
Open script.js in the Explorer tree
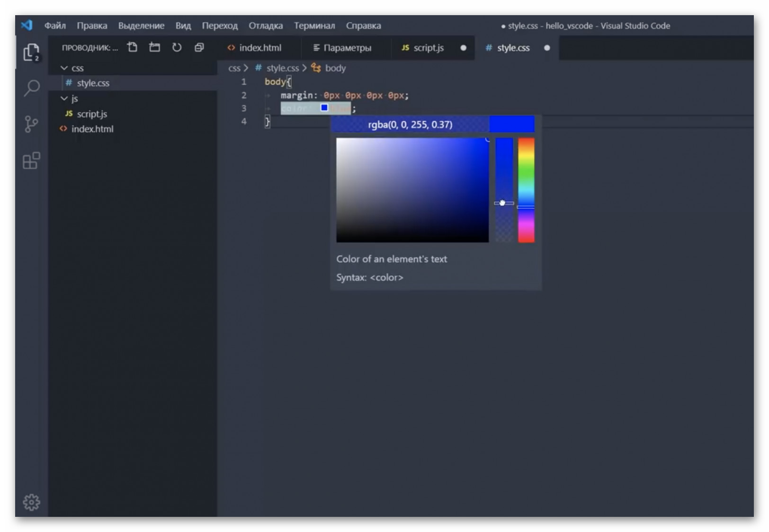[x=132, y=114]
